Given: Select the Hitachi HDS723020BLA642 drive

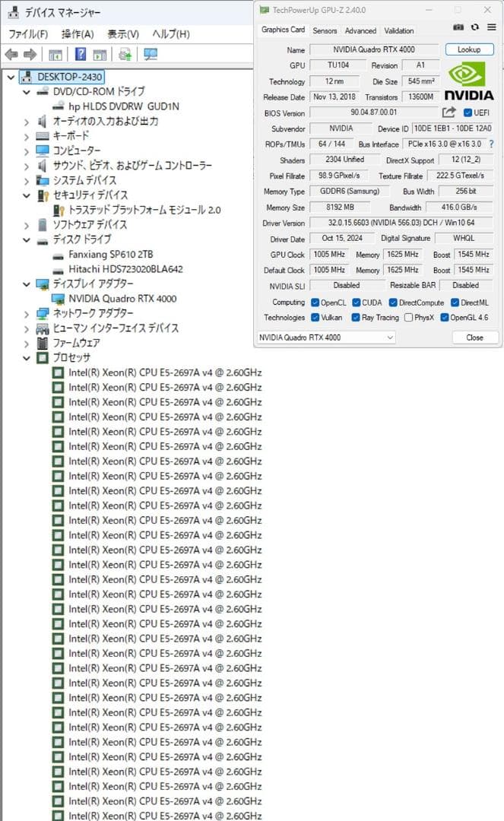Looking at the screenshot, I should click(125, 269).
